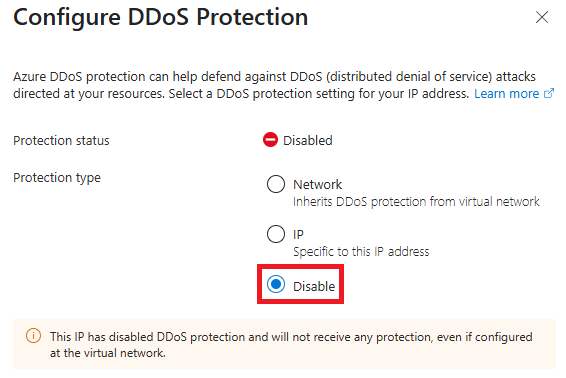This screenshot has width=566, height=378.
Task: Open the Learn more link
Action: [506, 94]
